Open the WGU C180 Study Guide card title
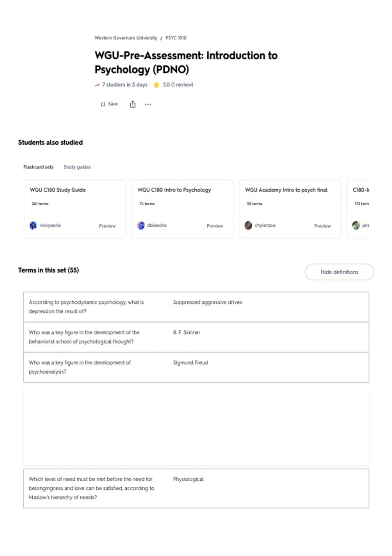 point(58,190)
